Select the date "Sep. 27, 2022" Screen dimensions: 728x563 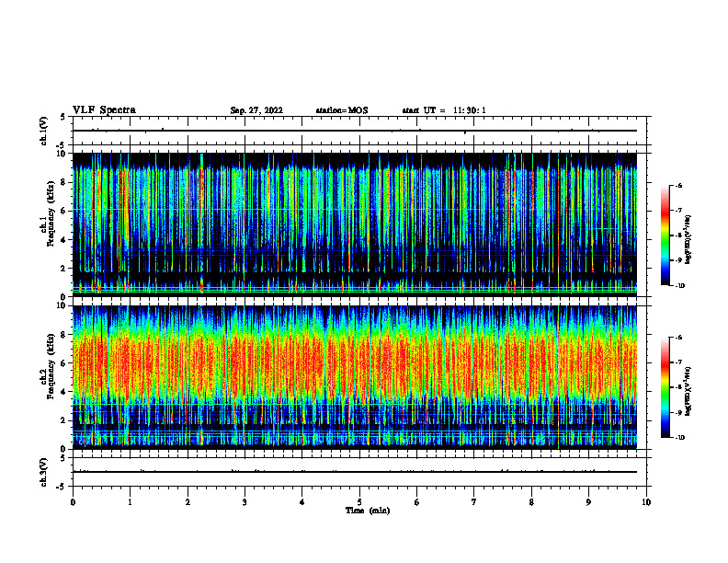pyautogui.click(x=256, y=110)
